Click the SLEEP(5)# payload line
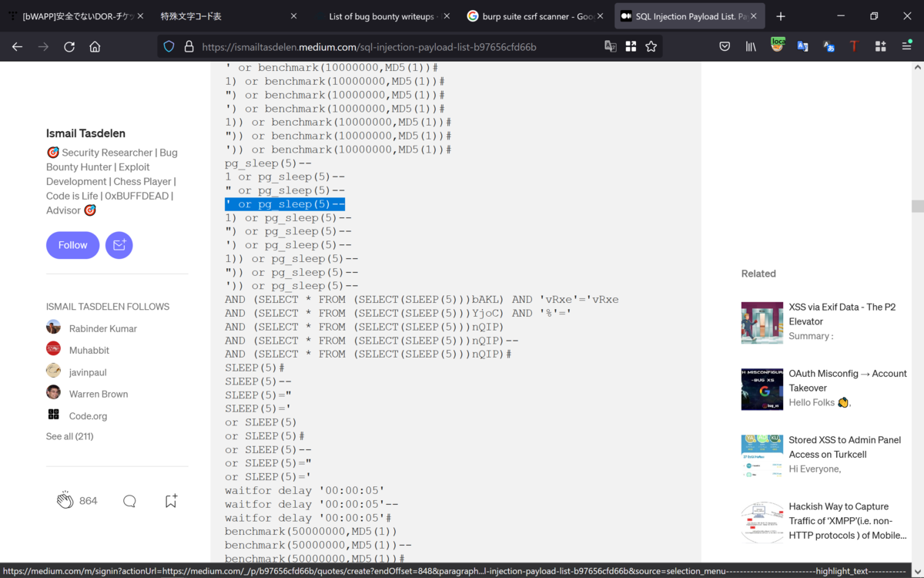The height and width of the screenshot is (578, 924). (255, 368)
